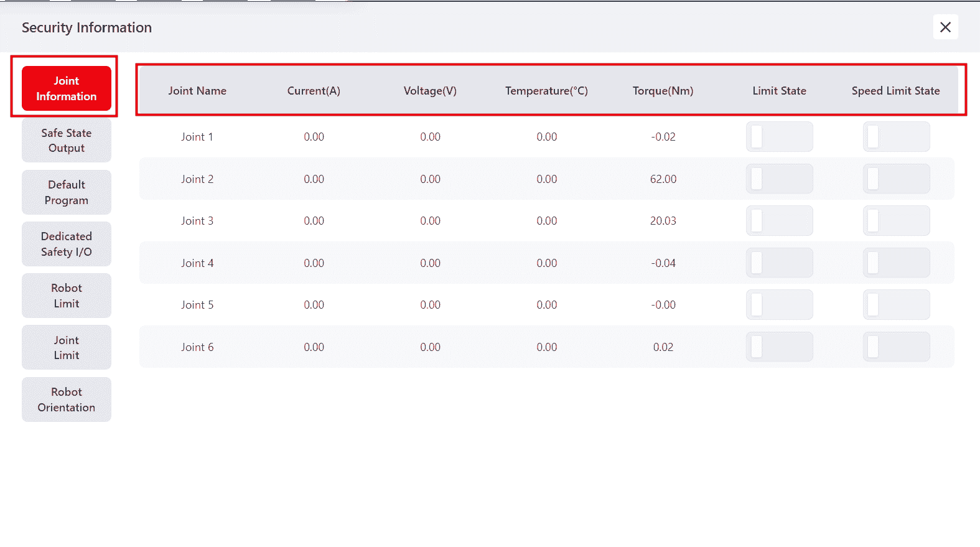Select the Joint 2 torque value 62.00
This screenshot has height=547, width=980.
tap(663, 179)
